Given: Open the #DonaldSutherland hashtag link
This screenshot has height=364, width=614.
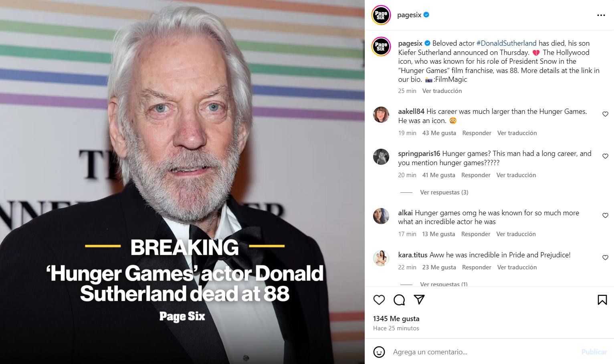Looking at the screenshot, I should pyautogui.click(x=506, y=43).
